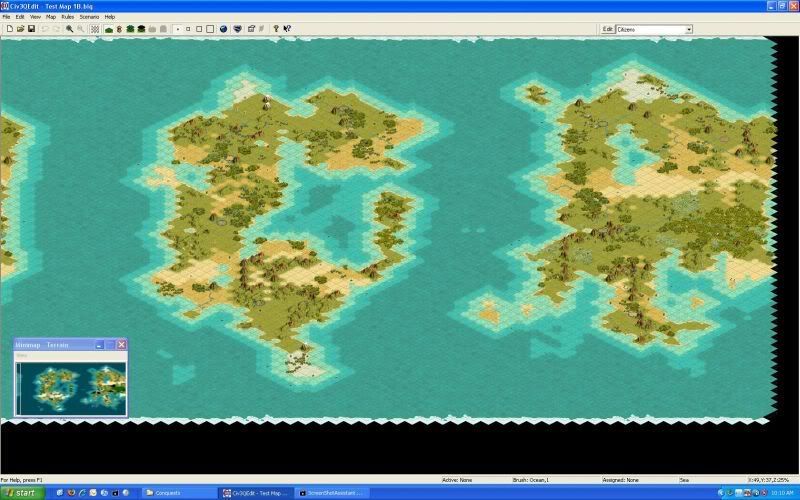This screenshot has width=800, height=500.
Task: Open the Map menu
Action: 51,17
